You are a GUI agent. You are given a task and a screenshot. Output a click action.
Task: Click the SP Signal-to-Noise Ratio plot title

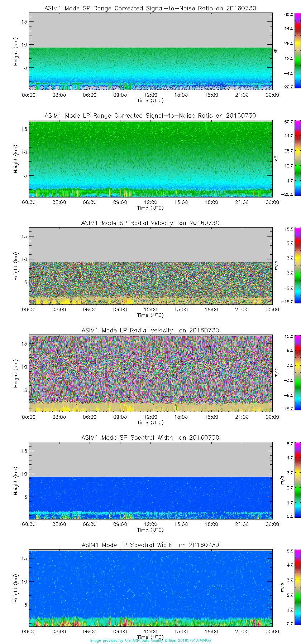(150, 8)
